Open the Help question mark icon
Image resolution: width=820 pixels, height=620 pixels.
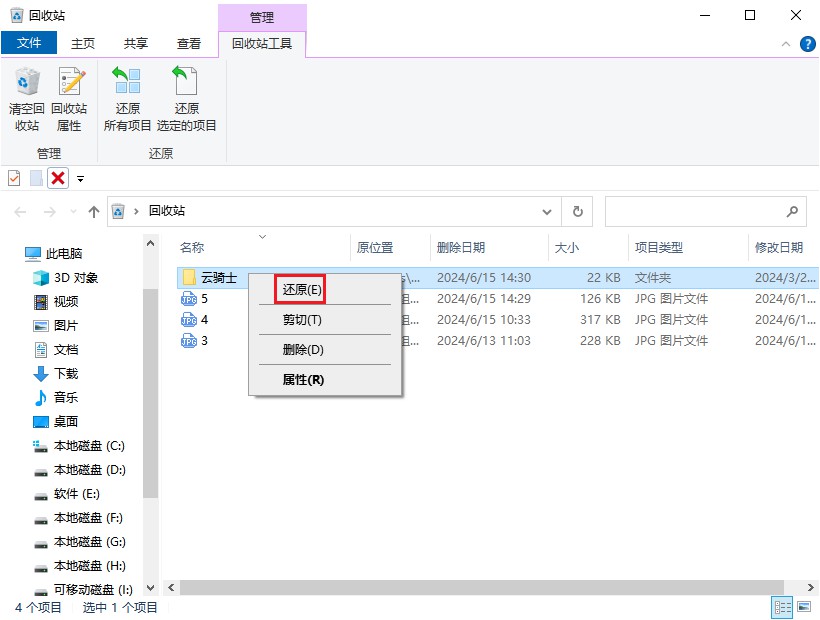point(807,44)
